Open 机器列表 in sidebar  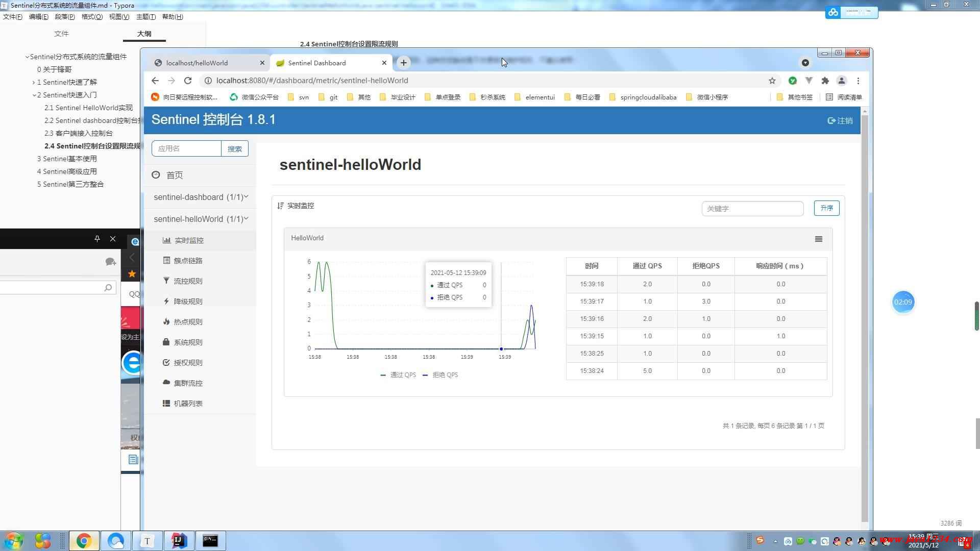[200, 404]
